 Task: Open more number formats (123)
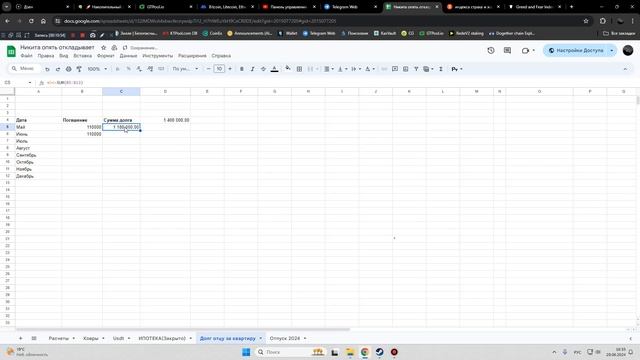pyautogui.click(x=161, y=69)
